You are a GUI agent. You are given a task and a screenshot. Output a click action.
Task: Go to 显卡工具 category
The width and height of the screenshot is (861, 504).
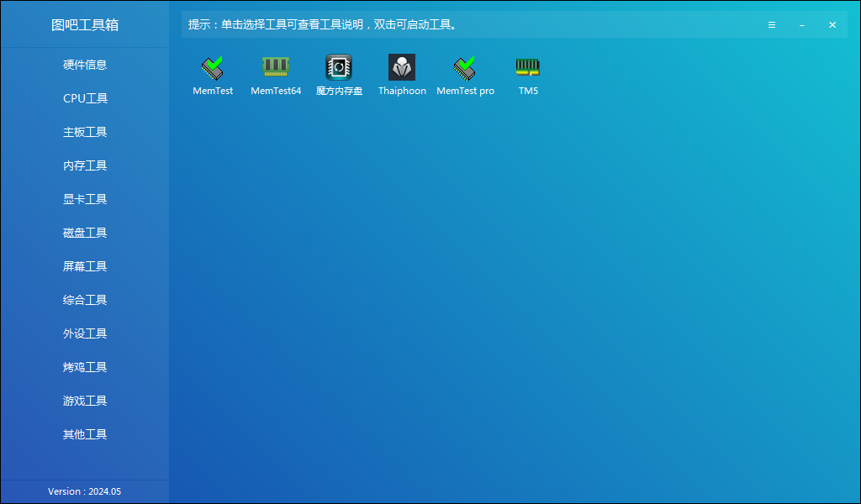85,199
